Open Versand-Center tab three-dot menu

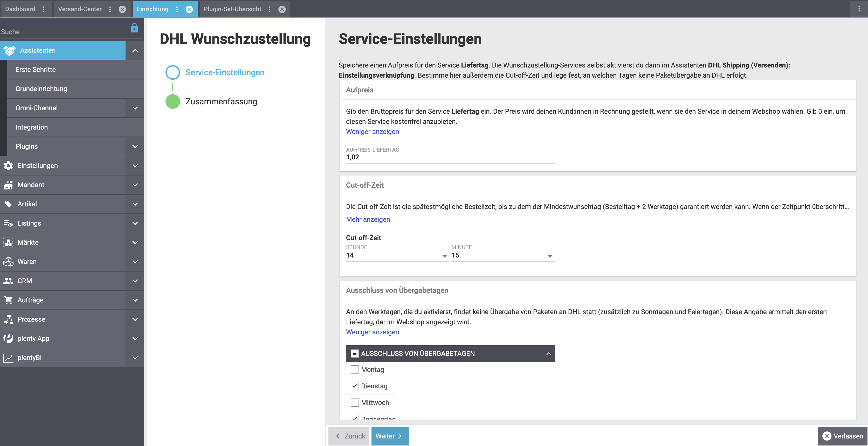110,9
